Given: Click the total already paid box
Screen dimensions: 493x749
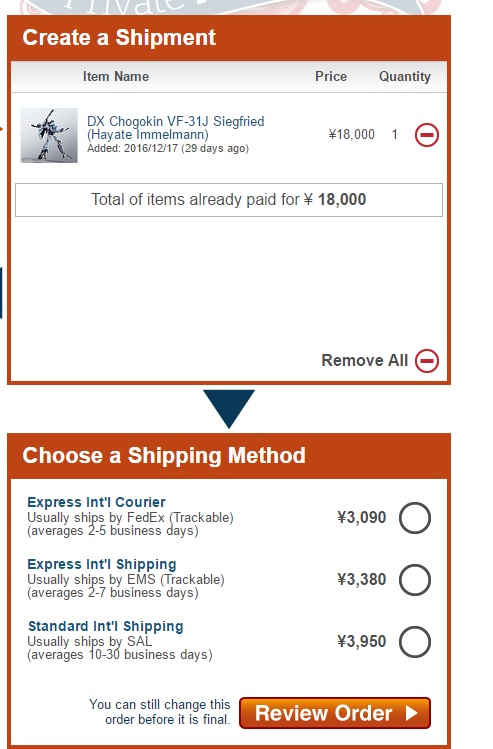Looking at the screenshot, I should 229,200.
